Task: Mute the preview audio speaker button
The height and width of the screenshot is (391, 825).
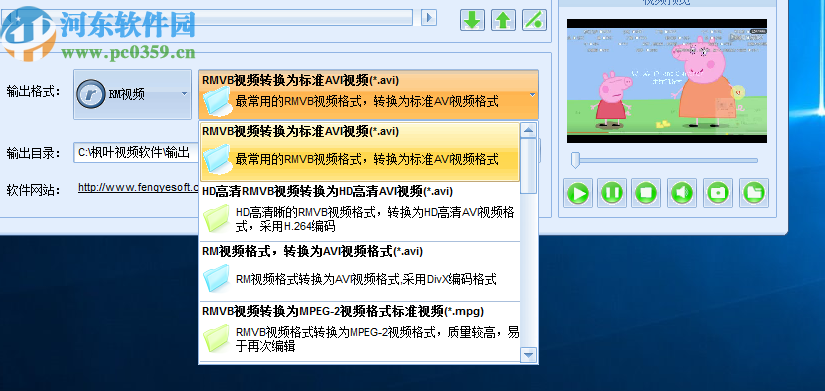Action: (682, 193)
